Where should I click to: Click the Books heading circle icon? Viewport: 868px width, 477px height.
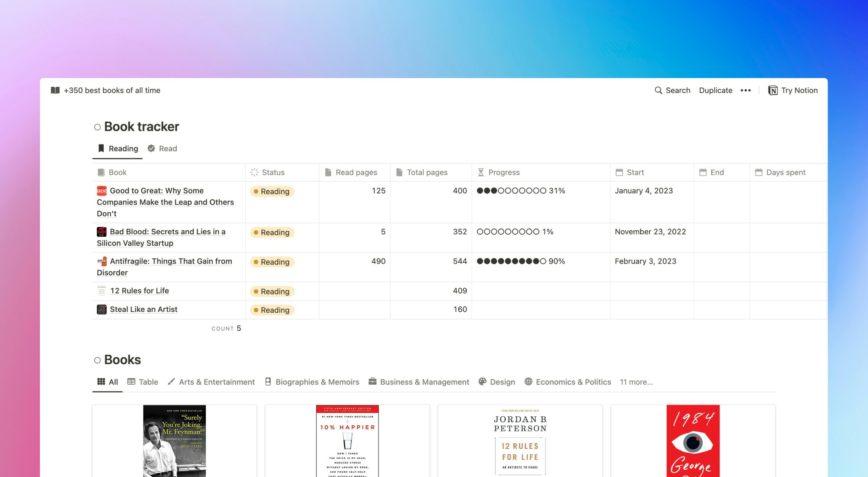(97, 360)
